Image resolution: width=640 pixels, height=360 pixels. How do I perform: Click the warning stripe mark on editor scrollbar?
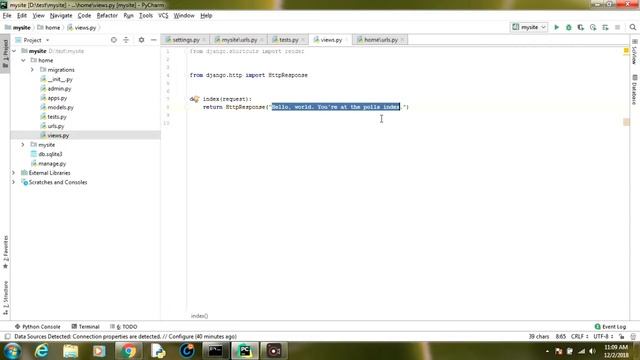point(626,122)
